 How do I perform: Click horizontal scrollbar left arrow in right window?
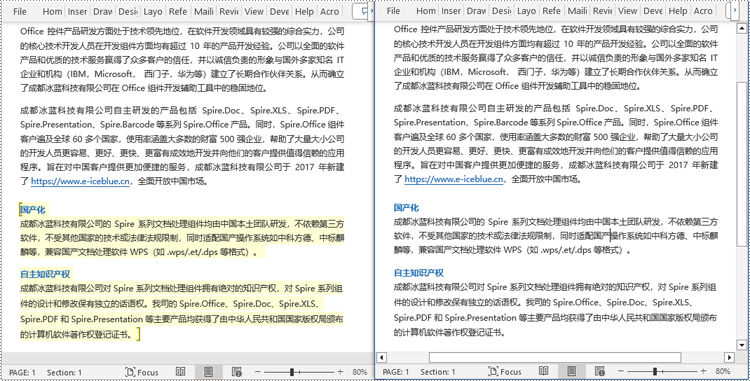click(x=381, y=357)
